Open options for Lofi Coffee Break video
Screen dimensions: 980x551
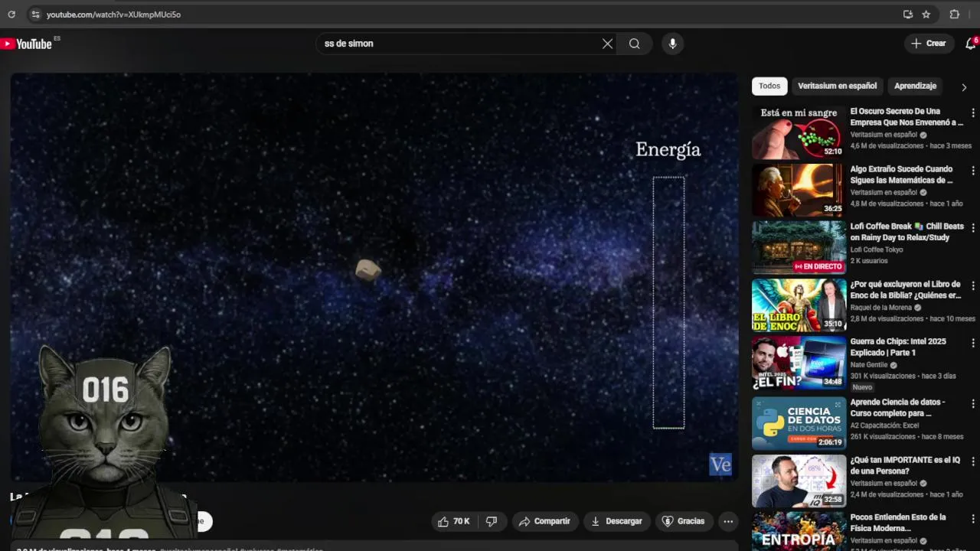pos(973,227)
